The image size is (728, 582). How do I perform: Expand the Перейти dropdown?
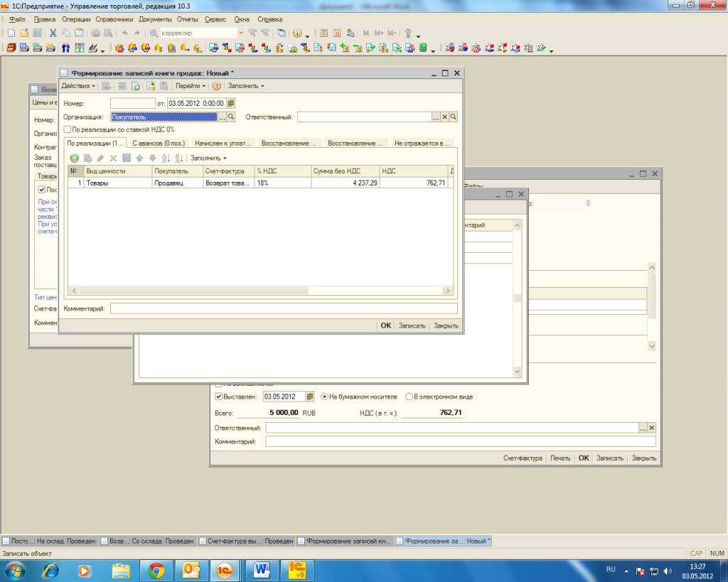tap(191, 86)
